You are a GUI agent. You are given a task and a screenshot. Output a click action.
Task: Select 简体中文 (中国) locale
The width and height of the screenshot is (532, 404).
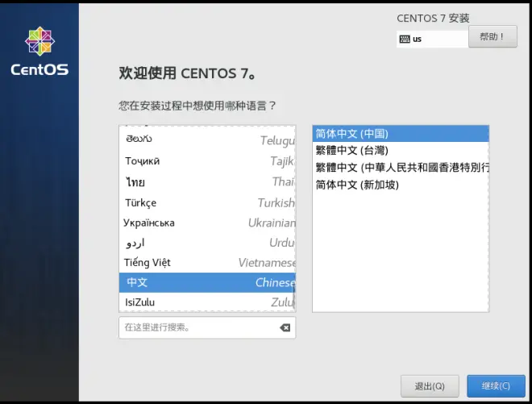click(401, 134)
